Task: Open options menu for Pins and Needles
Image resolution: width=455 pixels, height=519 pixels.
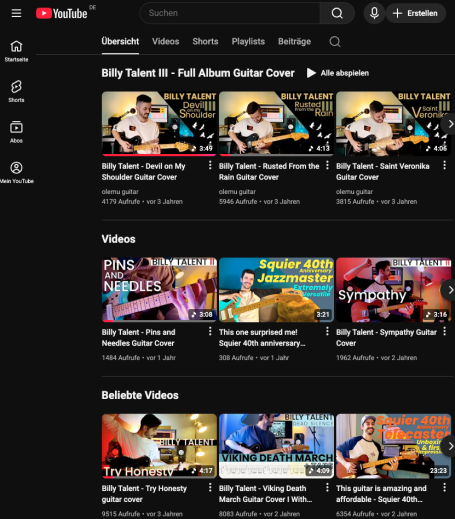Action: (210, 331)
